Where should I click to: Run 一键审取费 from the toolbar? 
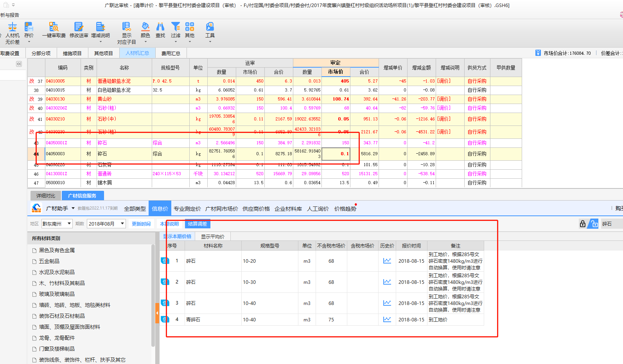pyautogui.click(x=54, y=30)
